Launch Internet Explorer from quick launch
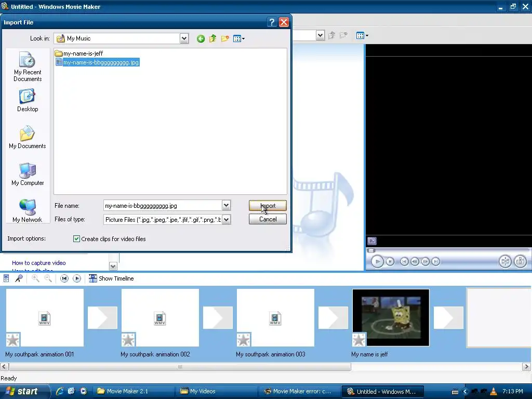532x399 pixels. (x=60, y=392)
